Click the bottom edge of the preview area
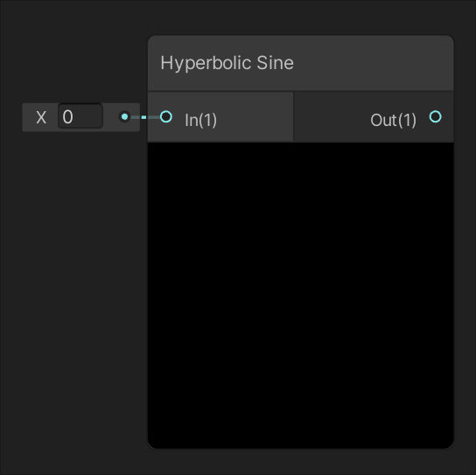 (300, 447)
